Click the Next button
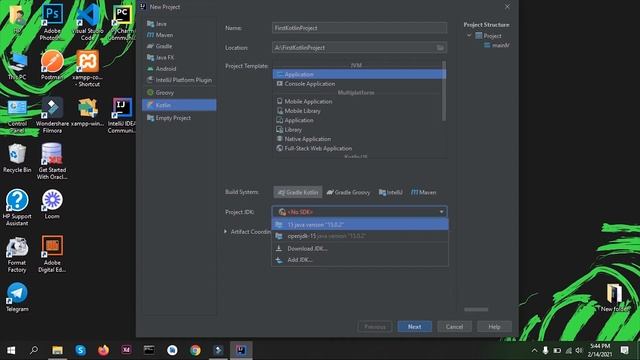640x360 pixels. point(414,327)
